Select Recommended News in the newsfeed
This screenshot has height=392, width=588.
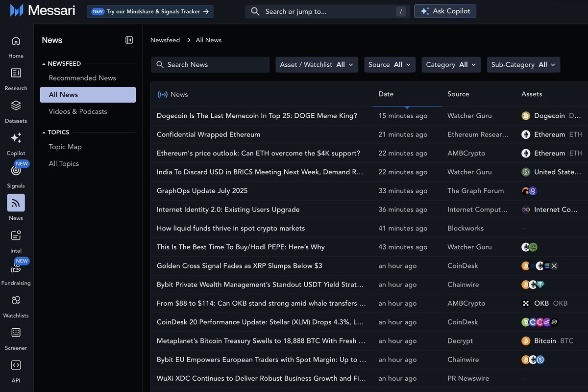[82, 78]
